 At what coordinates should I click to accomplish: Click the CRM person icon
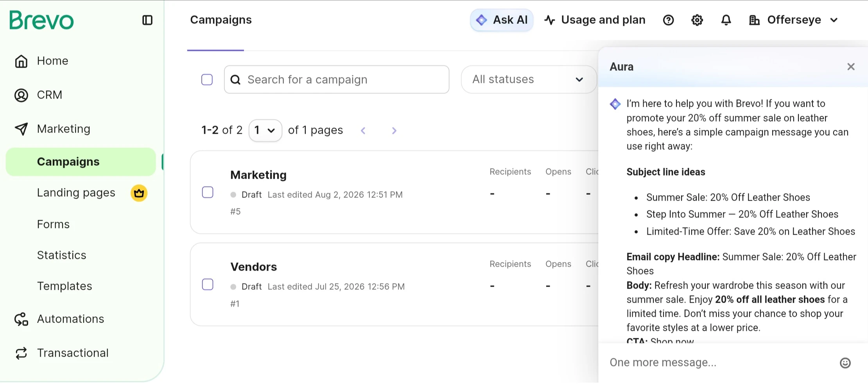[x=21, y=95]
